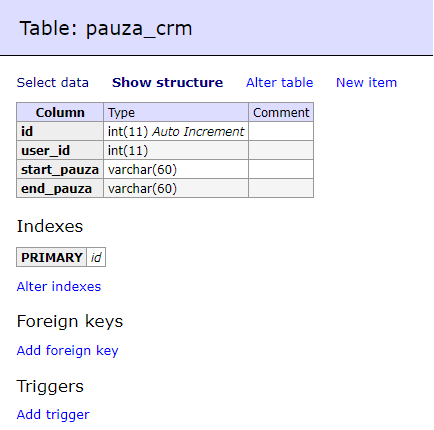Screen dimensions: 434x430
Task: Click the Indexes section heading
Action: (50, 226)
